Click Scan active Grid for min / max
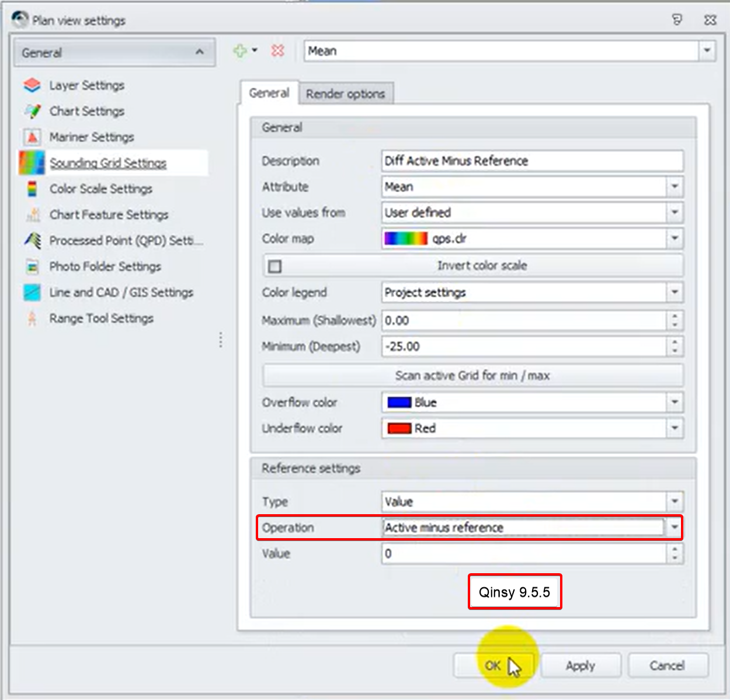Viewport: 730px width, 700px height. (x=473, y=375)
